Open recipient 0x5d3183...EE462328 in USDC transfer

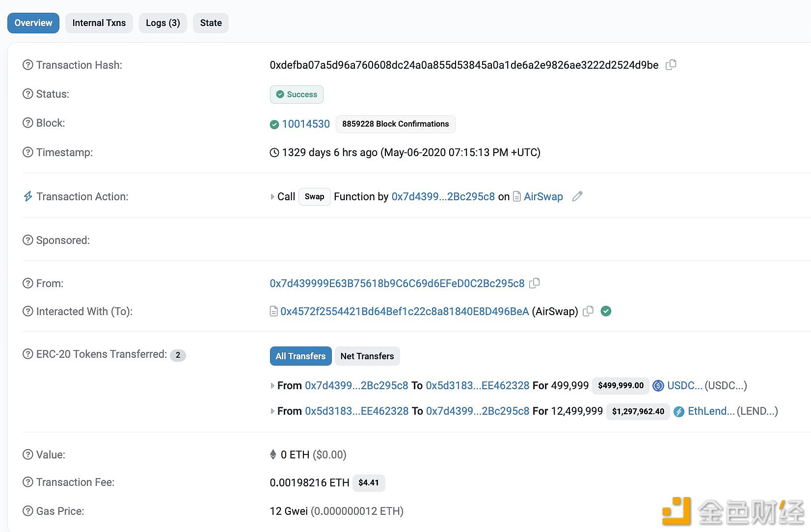(478, 386)
